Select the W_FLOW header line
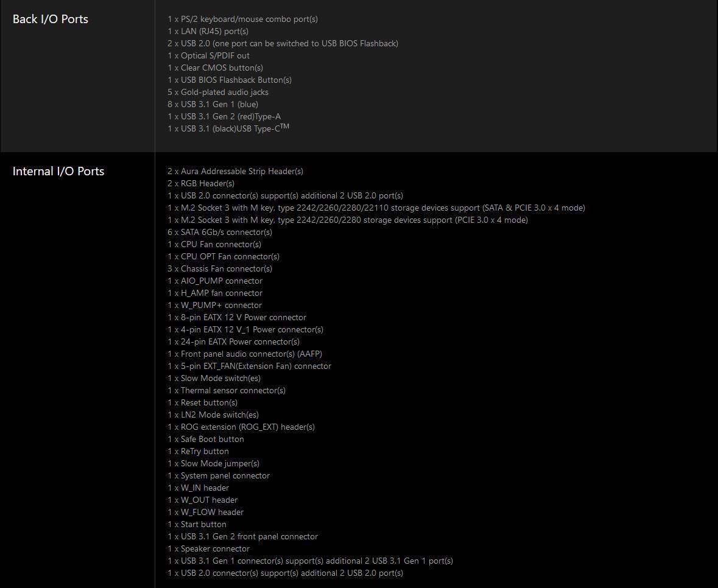The width and height of the screenshot is (718, 588). click(206, 512)
